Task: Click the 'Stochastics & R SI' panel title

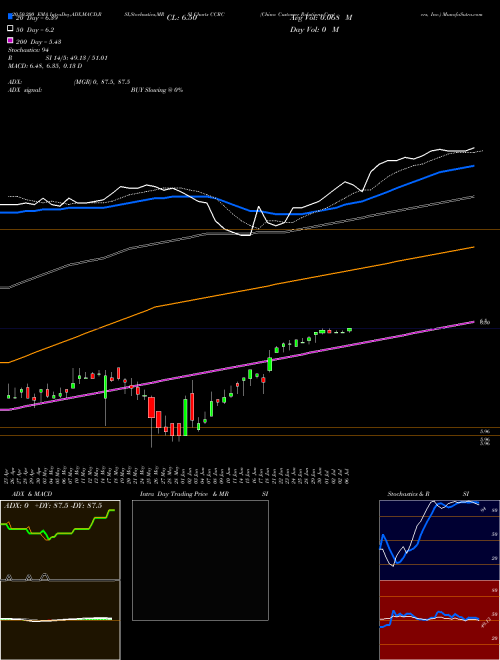Action: 428,494
